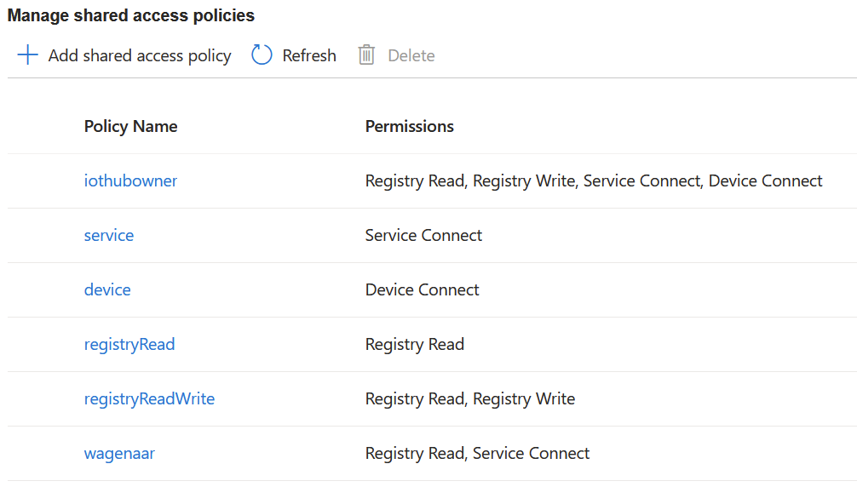
Task: Sort by Policy Name column header
Action: click(x=130, y=127)
